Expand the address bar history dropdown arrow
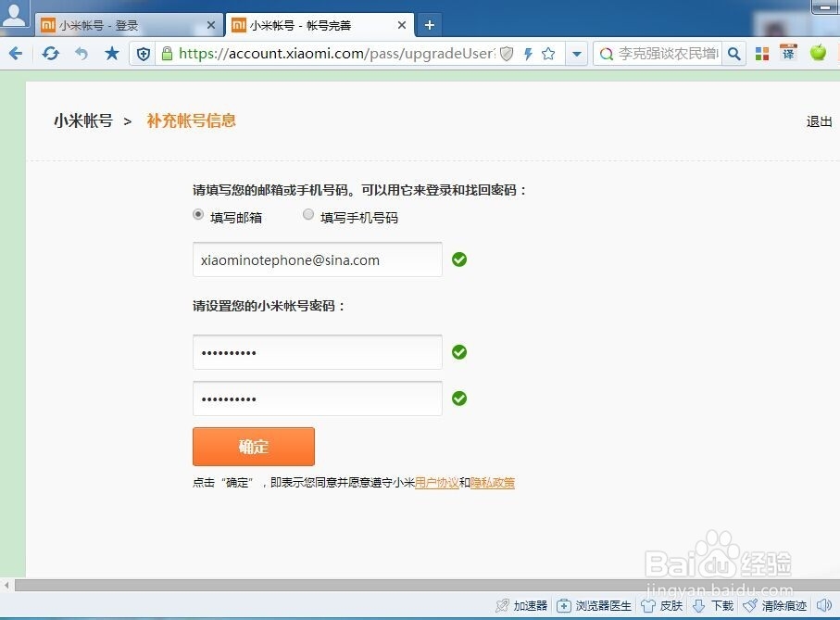This screenshot has height=620, width=840. click(576, 54)
